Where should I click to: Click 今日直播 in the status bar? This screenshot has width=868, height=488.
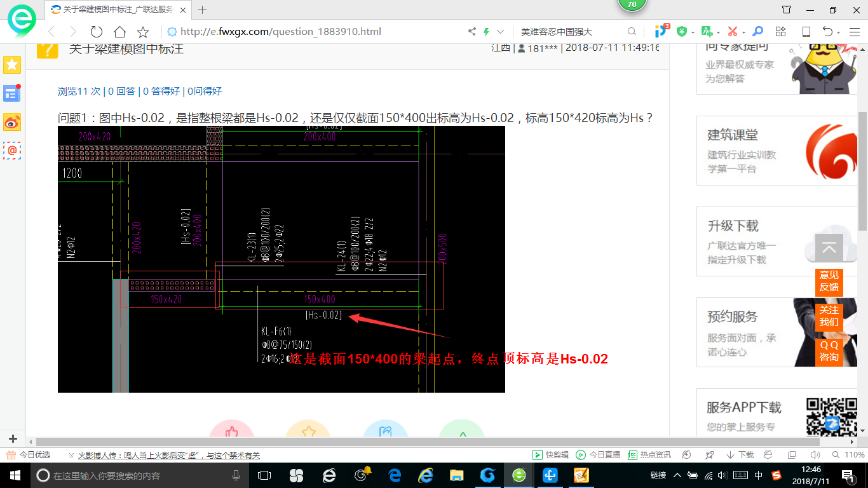tap(598, 455)
